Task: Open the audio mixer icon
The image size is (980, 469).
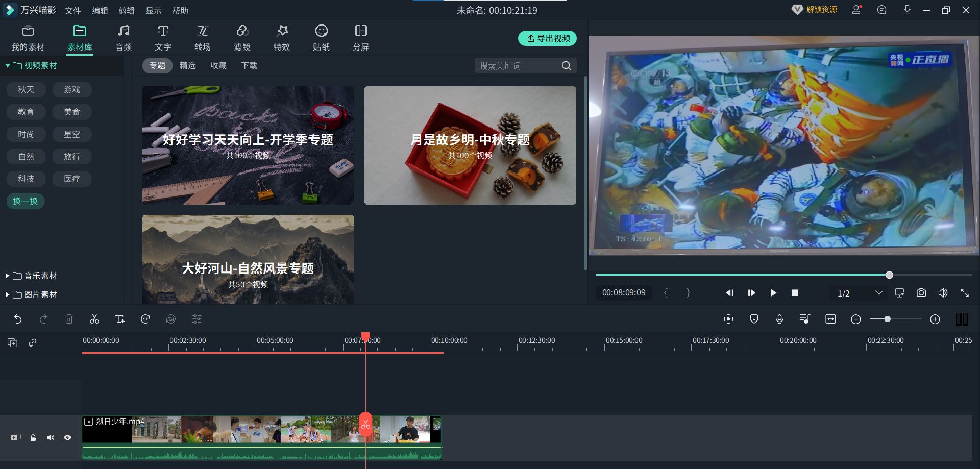Action: point(805,319)
